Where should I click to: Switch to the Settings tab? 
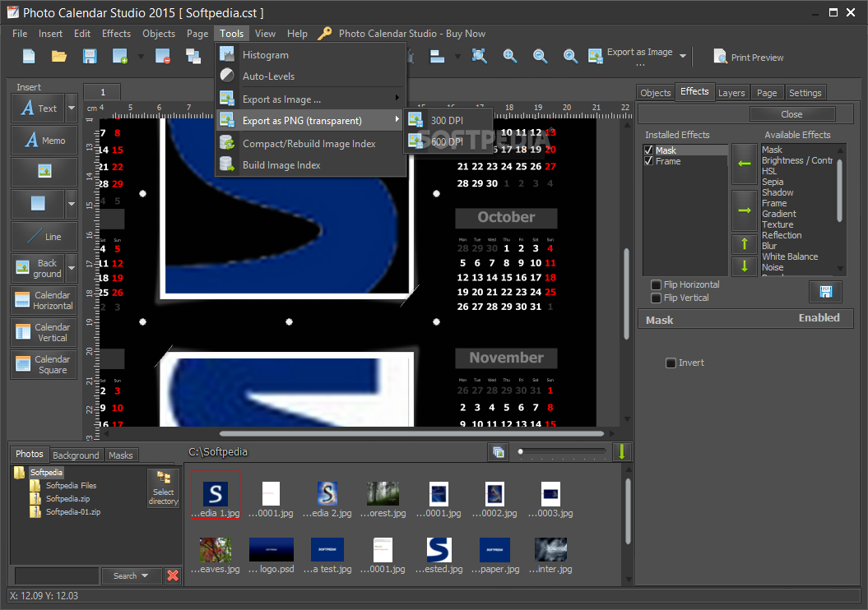[805, 93]
